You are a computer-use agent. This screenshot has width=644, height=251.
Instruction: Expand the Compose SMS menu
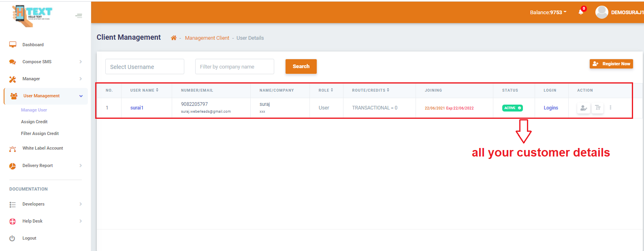[x=46, y=62]
